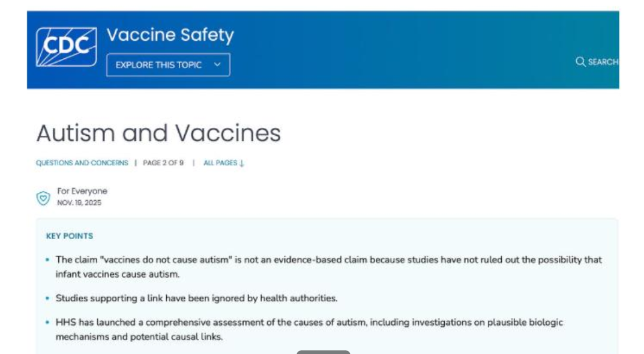Click the search magnifying glass icon

[x=580, y=62]
